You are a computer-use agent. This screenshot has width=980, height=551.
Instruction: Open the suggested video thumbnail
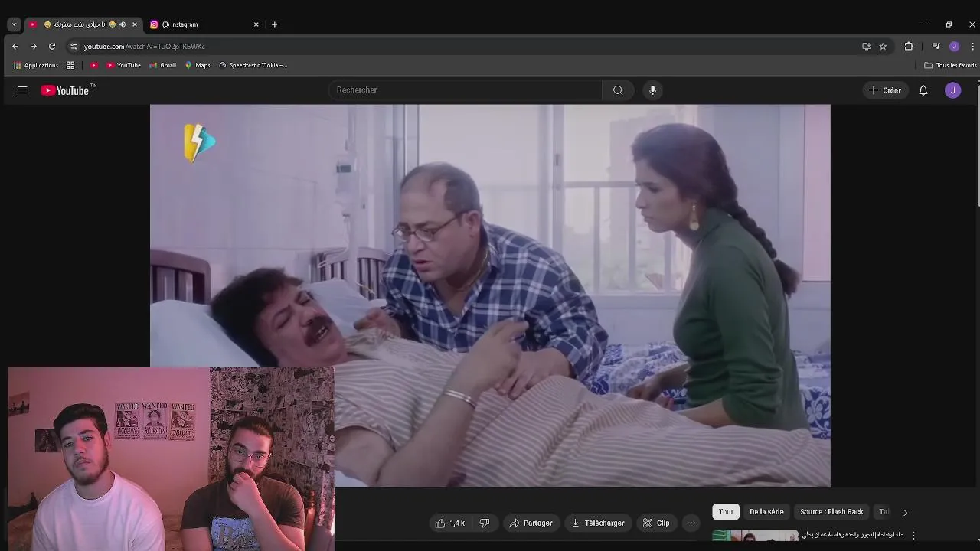pos(755,536)
